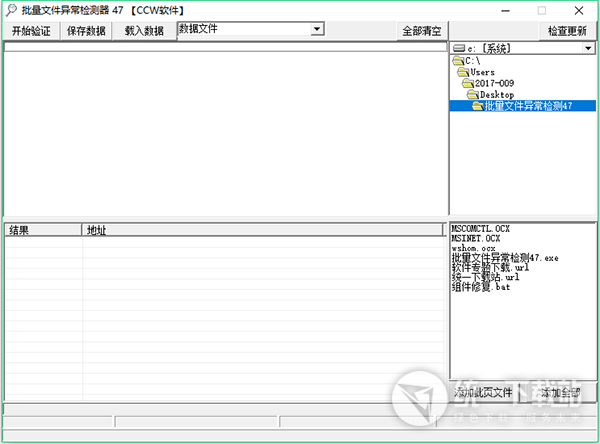Viewport: 600px width, 444px height.
Task: Select wshom.ocx in the file list
Action: coord(473,248)
